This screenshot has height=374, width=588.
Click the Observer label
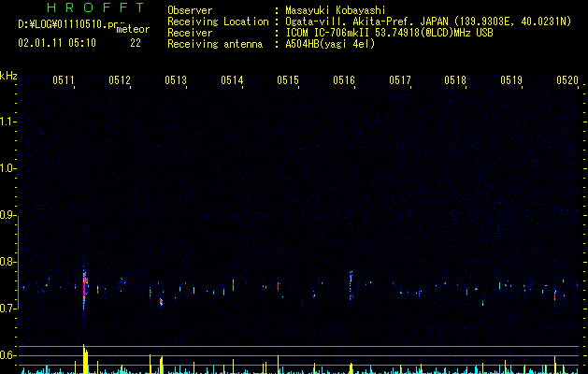(x=190, y=10)
